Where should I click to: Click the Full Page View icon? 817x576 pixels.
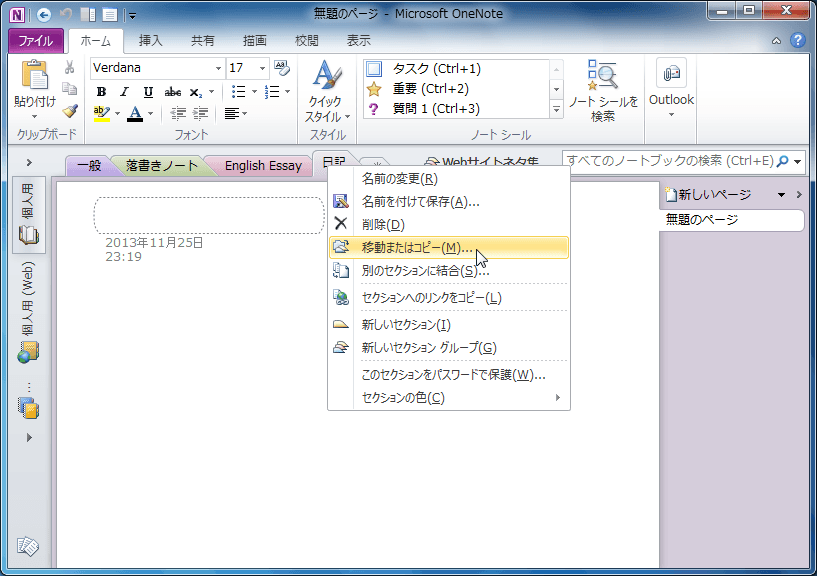109,15
